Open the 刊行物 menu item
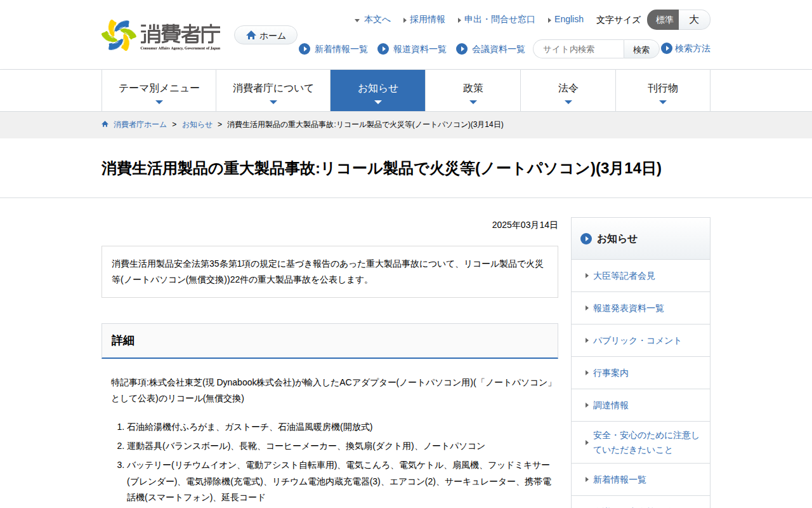This screenshot has width=812, height=508. point(663,90)
